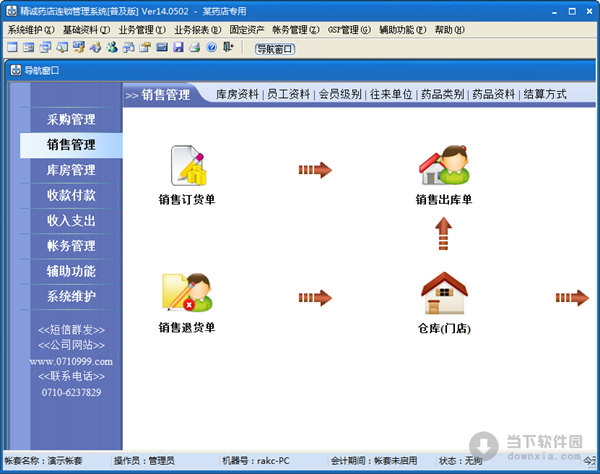Open the 帮助 menu
This screenshot has width=600, height=474.
pos(450,30)
